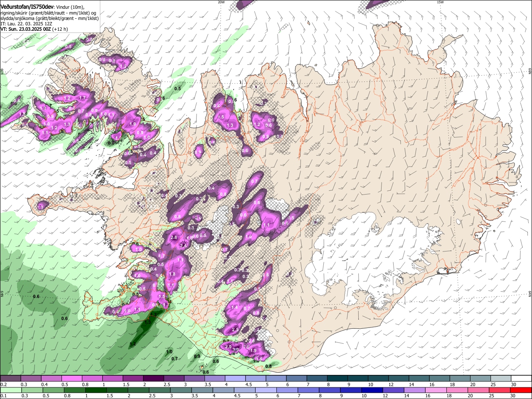Click the 20W longitude label

tap(221, 2)
